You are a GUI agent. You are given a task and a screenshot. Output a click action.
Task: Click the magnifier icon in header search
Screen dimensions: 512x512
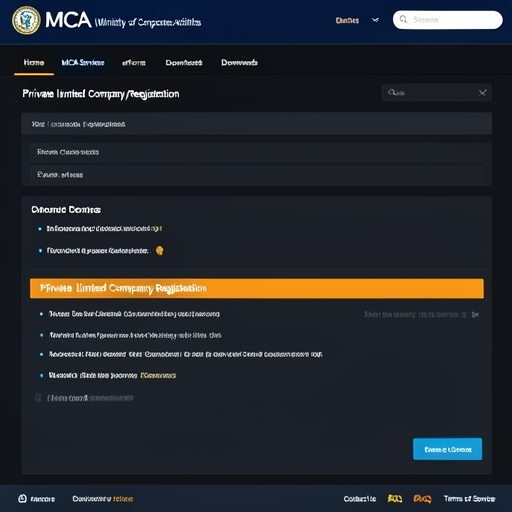[403, 19]
